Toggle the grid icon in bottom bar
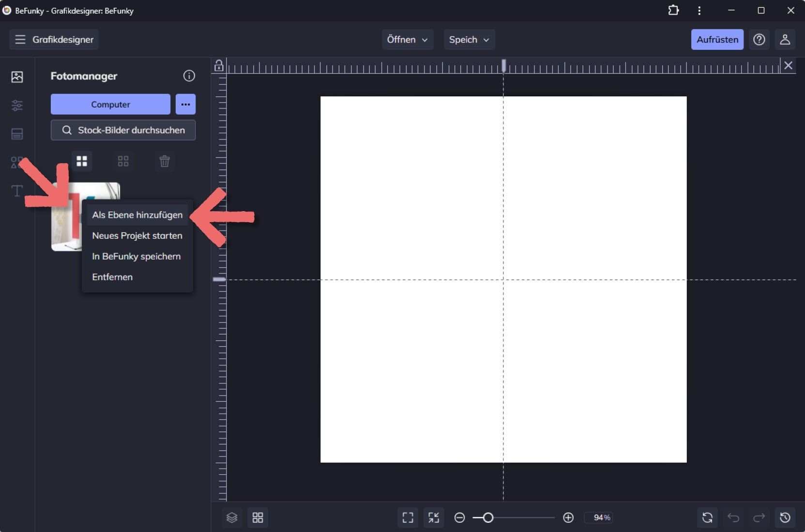 258,517
